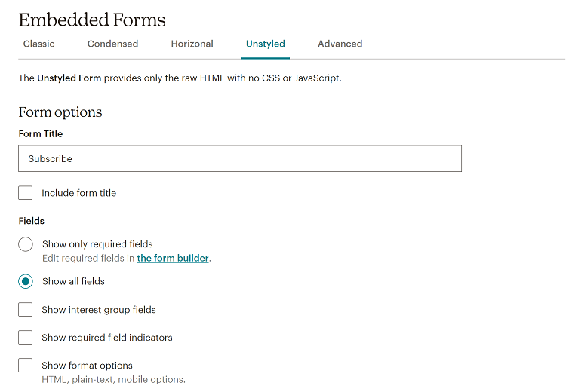This screenshot has height=392, width=566.
Task: Click the HTML, plain-text, mobile options hint
Action: [x=113, y=379]
